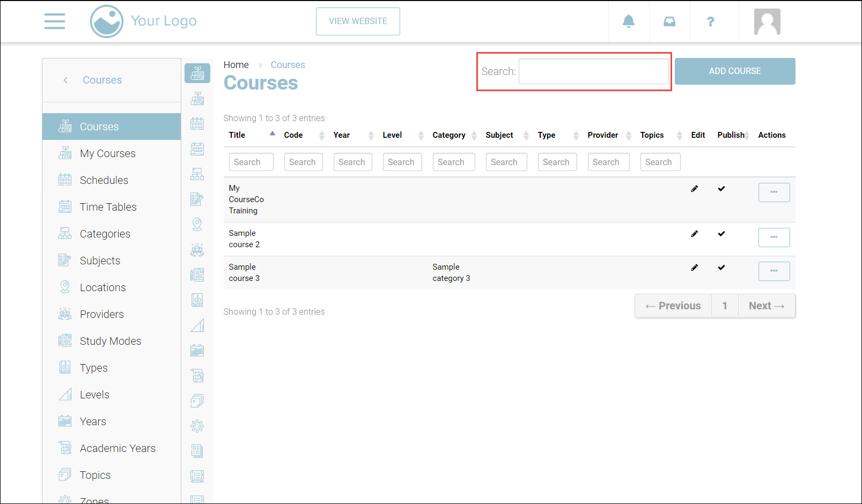Open Study Modes from the sidebar

coord(110,341)
